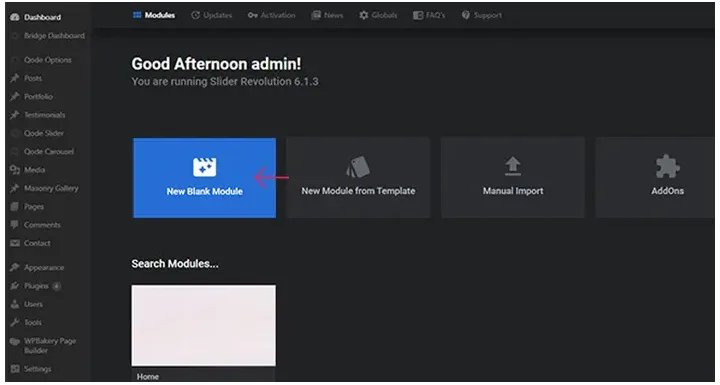Viewport: 720px width, 385px height.
Task: Click the New Blank Module clapperboard icon
Action: (204, 167)
